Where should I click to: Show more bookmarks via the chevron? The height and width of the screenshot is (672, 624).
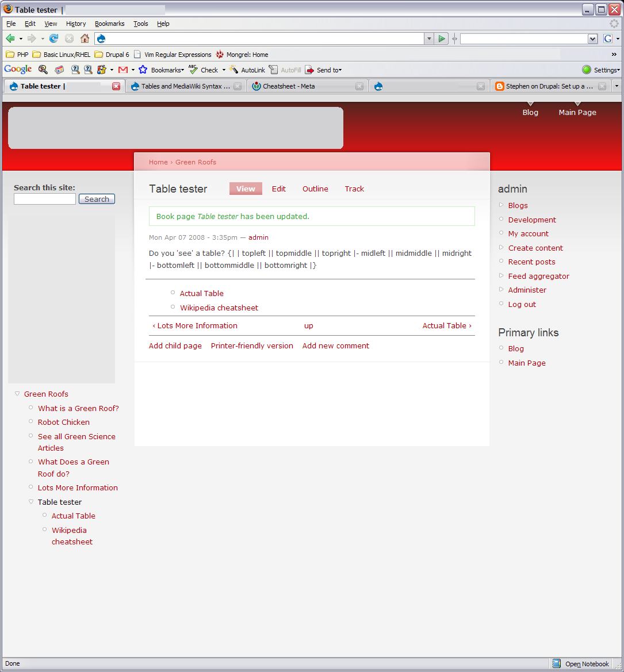click(614, 55)
